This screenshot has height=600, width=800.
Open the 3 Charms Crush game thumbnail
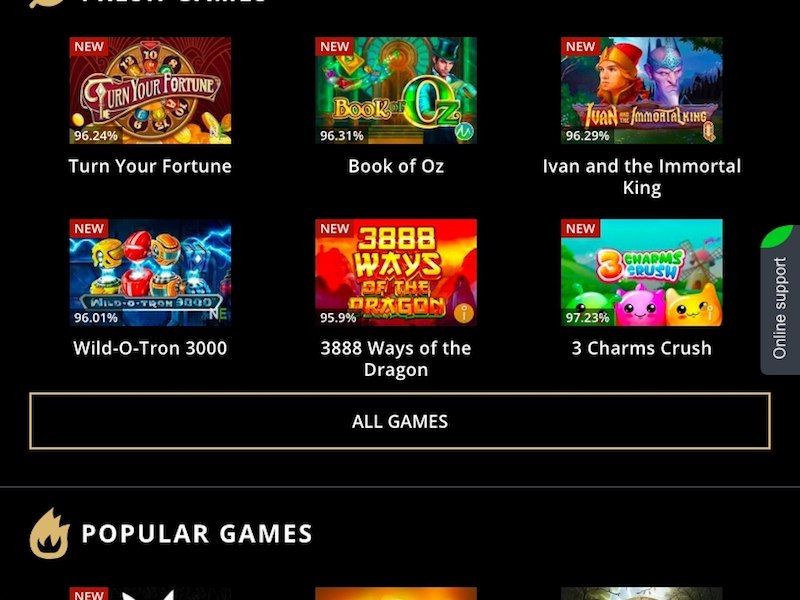(x=642, y=272)
